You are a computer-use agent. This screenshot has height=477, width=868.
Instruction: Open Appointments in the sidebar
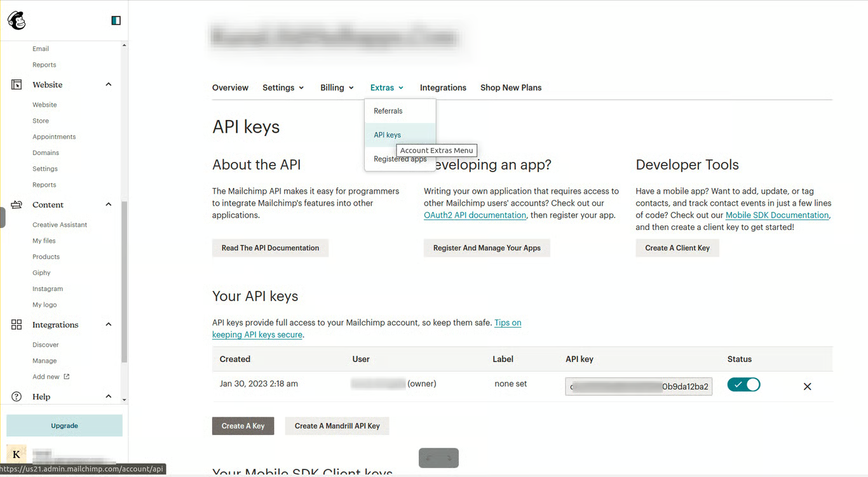click(54, 137)
